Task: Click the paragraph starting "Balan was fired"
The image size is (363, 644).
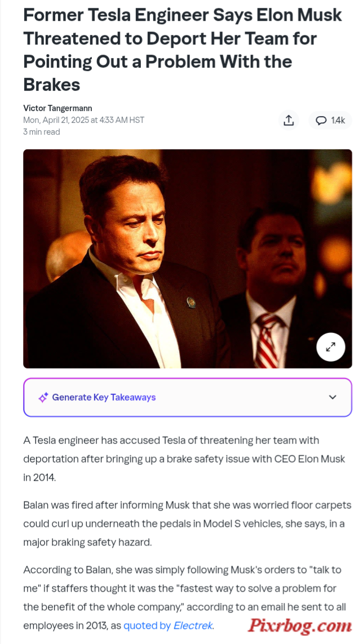Action: tap(187, 523)
